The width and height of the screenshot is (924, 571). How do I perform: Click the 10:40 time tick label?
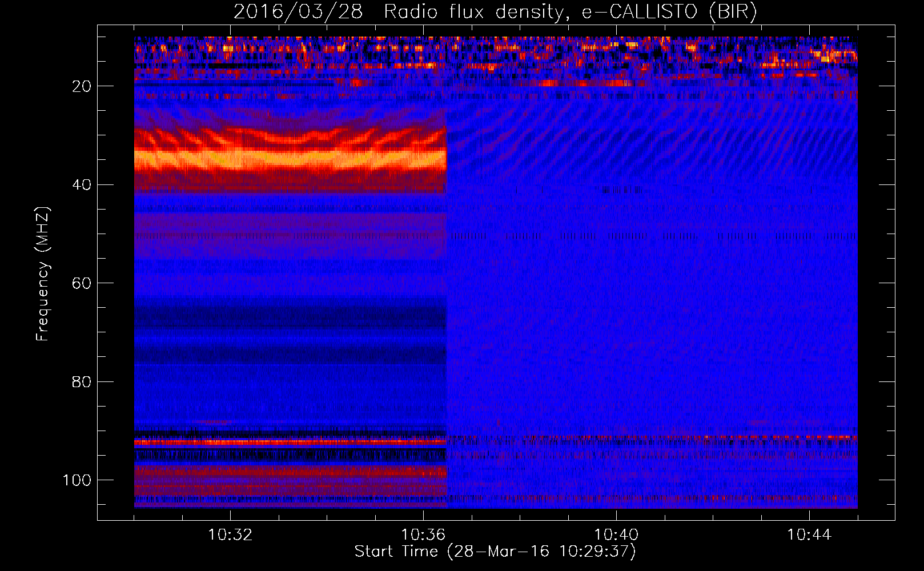(x=616, y=535)
